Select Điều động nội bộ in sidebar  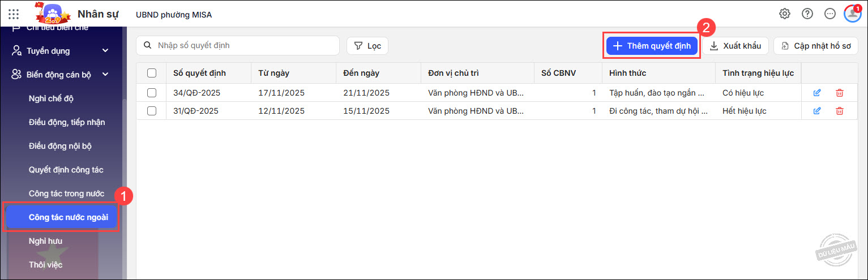click(60, 146)
